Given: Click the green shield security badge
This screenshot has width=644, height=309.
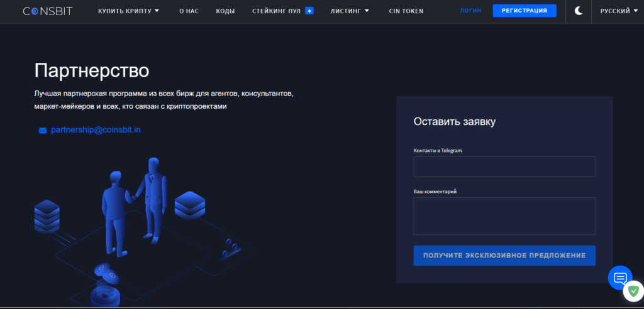Looking at the screenshot, I should [x=633, y=291].
